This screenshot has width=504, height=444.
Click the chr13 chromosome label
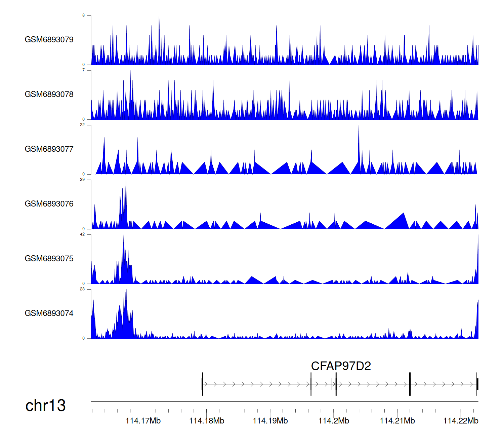[x=45, y=406]
